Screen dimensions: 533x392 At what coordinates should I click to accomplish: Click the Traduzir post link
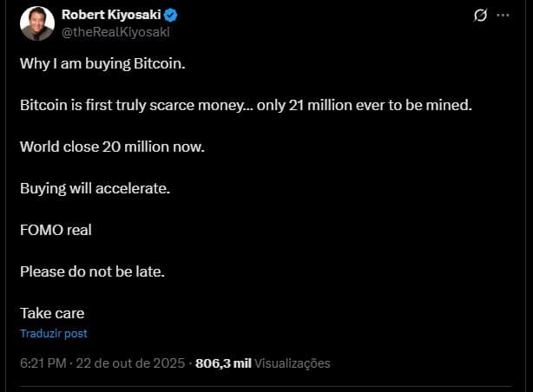(54, 333)
